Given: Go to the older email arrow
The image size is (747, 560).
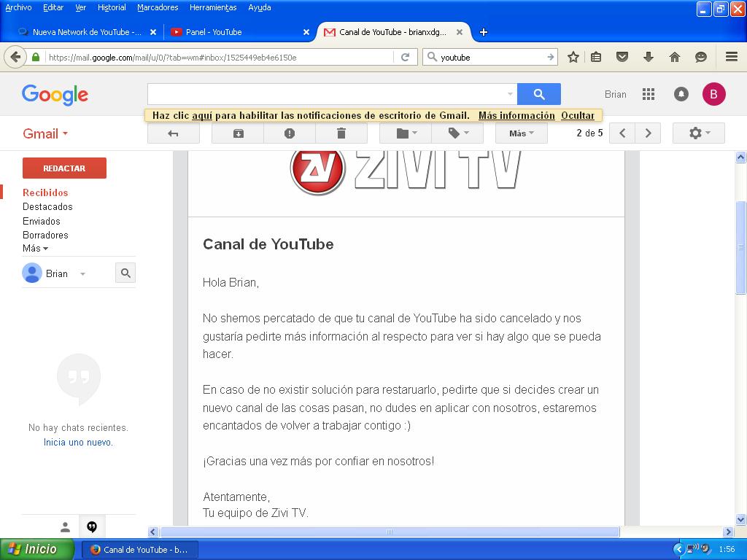Looking at the screenshot, I should click(648, 133).
